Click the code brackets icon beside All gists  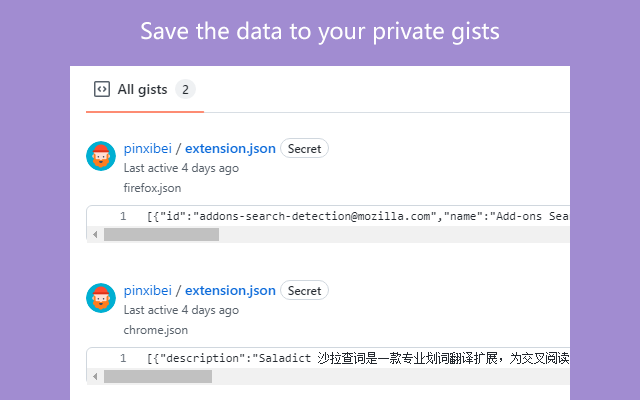click(x=102, y=89)
